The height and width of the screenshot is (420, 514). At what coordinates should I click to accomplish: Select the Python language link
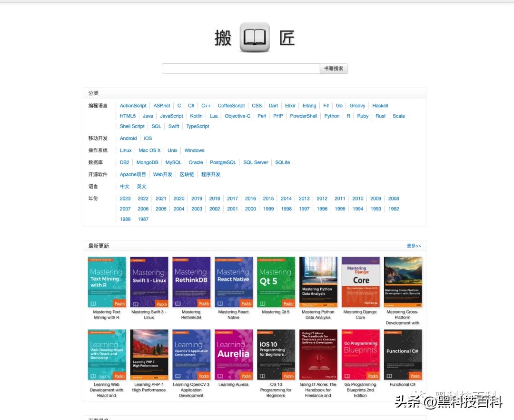(332, 116)
